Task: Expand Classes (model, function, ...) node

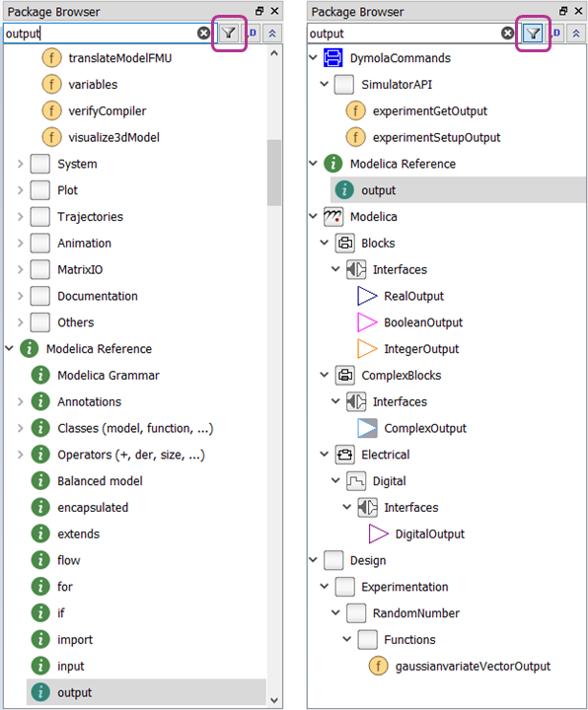Action: 20,428
